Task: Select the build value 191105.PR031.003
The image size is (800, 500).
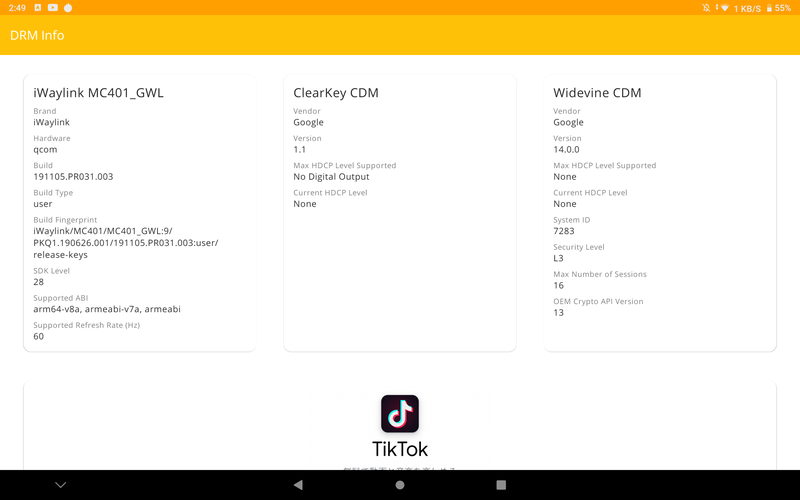Action: (73, 177)
